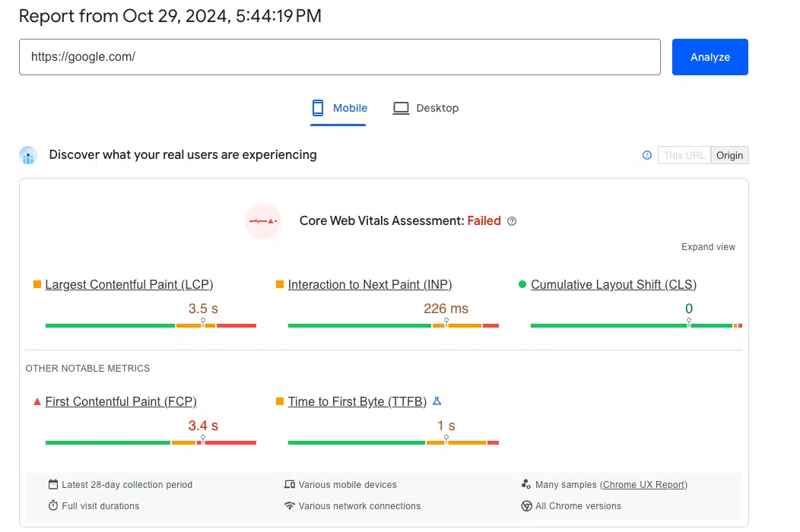Image resolution: width=800 pixels, height=532 pixels.
Task: Click the blue real-user data sphere icon
Action: coord(28,154)
